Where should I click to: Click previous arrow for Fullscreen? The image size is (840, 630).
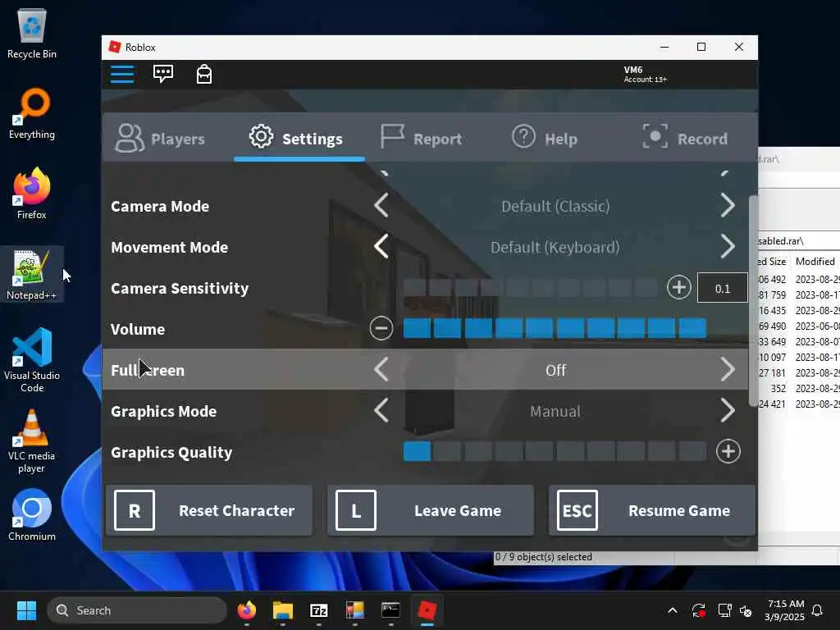click(x=381, y=370)
